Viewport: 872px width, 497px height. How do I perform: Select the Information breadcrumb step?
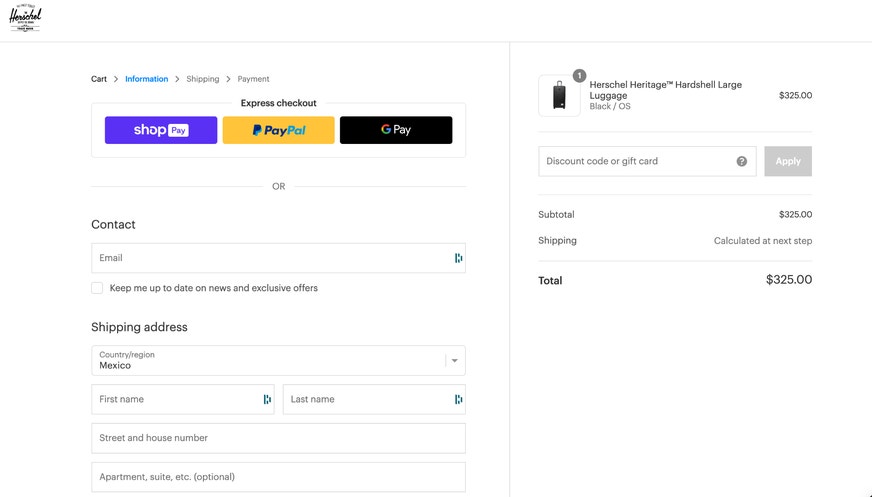[x=146, y=79]
